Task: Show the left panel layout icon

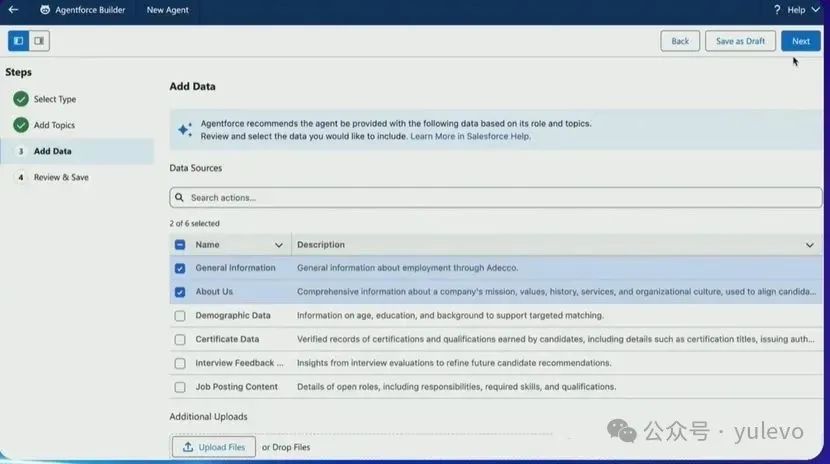Action: tap(19, 41)
